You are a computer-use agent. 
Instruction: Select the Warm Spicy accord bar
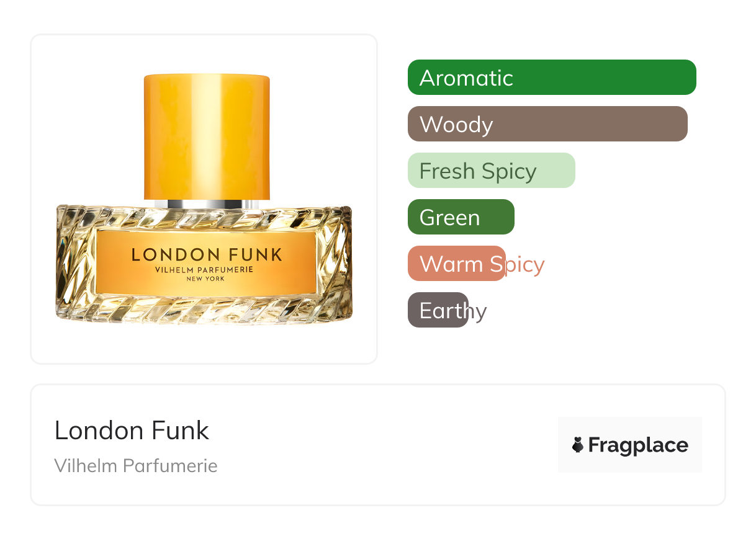click(456, 264)
